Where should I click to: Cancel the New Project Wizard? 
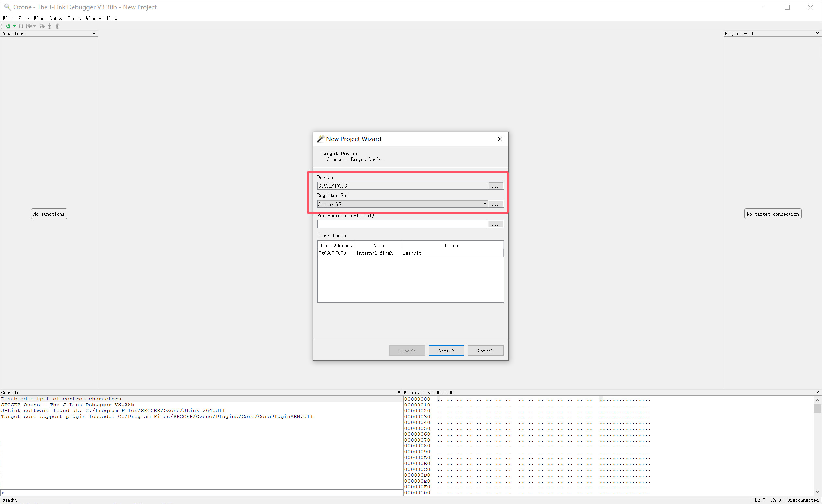click(485, 351)
